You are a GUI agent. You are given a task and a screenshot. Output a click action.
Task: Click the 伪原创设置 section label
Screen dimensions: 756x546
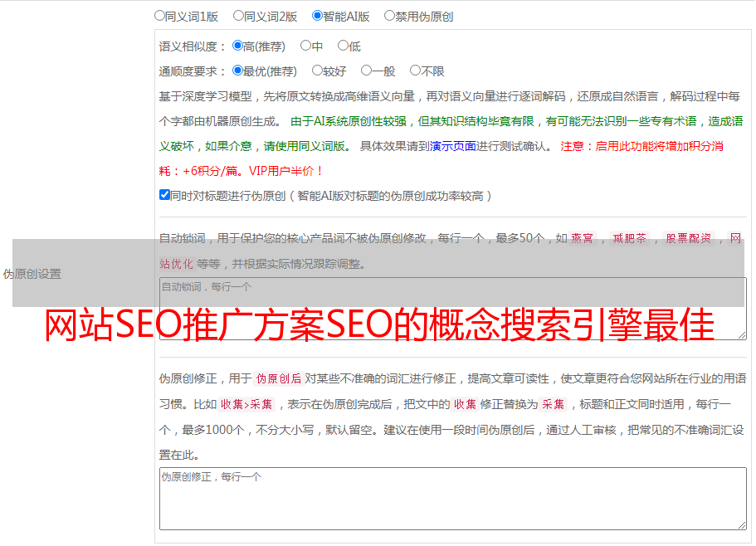(32, 274)
